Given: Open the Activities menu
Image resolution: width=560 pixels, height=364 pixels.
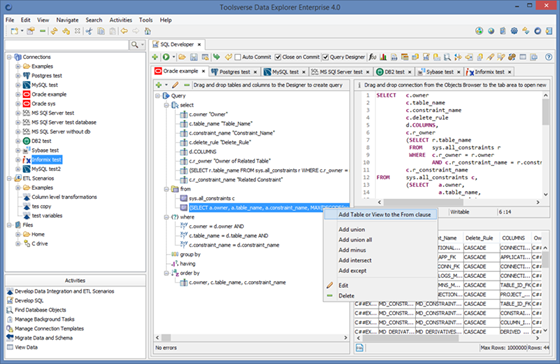Looking at the screenshot, I should click(121, 20).
